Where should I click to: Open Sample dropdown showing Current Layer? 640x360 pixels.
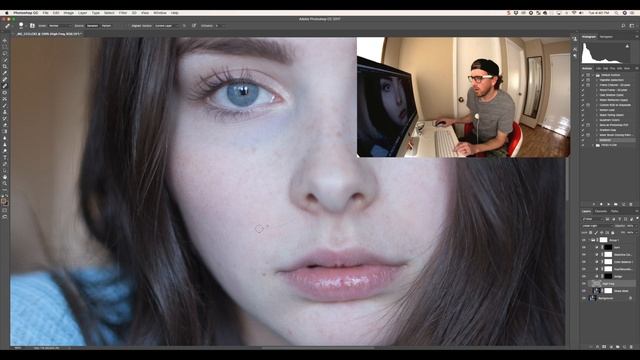(167, 26)
